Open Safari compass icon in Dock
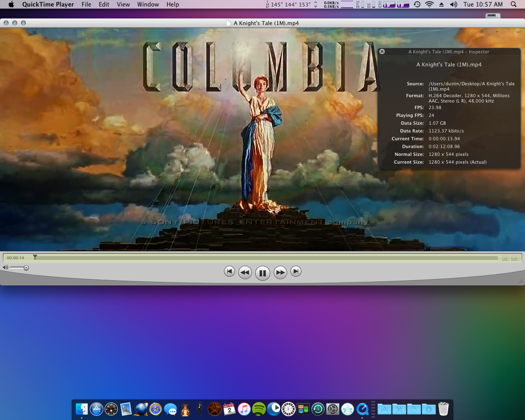The width and height of the screenshot is (525, 420). click(155, 409)
